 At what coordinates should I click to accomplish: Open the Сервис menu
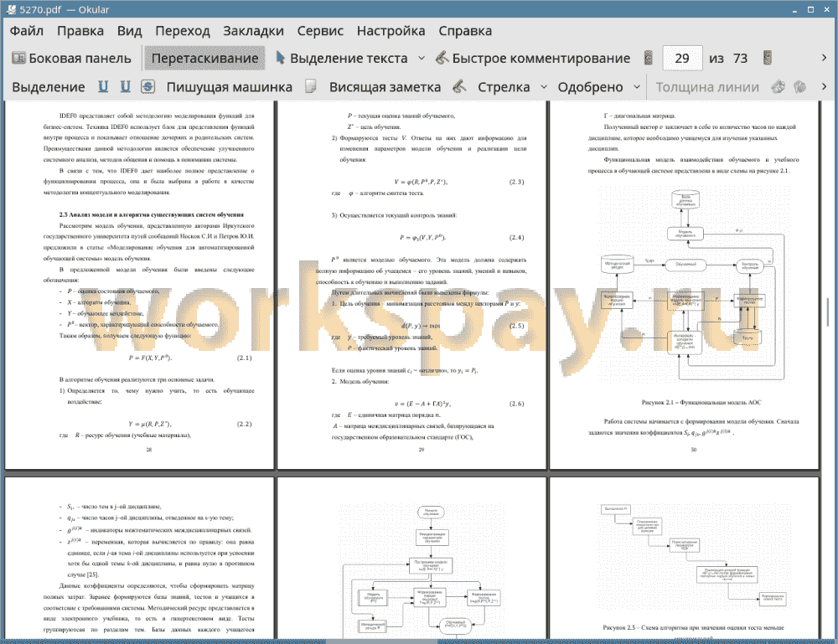(320, 31)
